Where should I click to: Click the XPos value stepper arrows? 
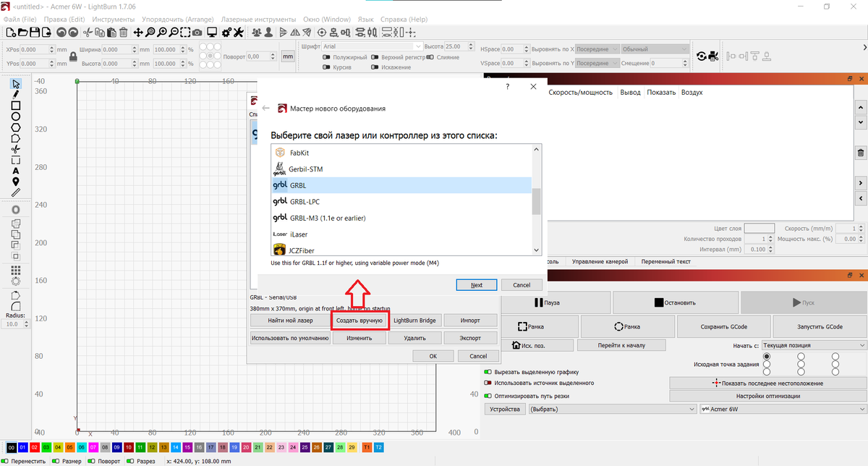tap(52, 49)
